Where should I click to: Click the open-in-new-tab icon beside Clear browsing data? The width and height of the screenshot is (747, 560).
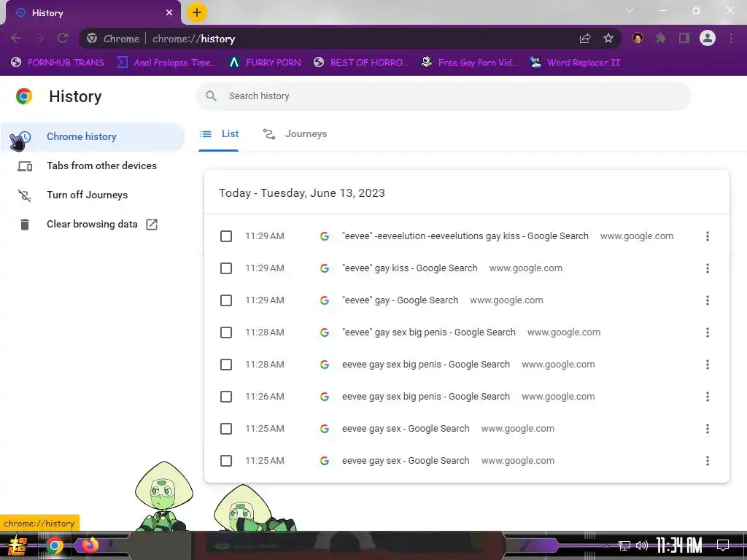[x=152, y=225]
